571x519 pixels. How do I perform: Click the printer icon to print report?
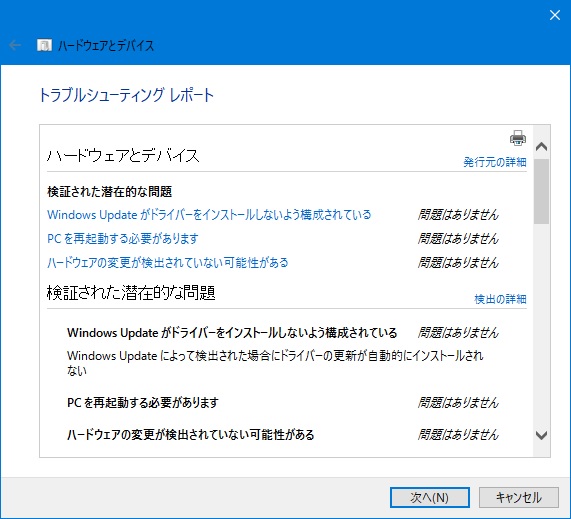(517, 138)
